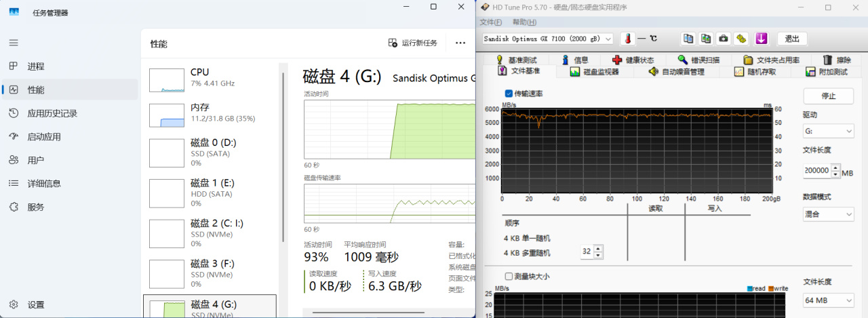
Task: Open 服务 (Services) in Task Manager sidebar
Action: 70,207
